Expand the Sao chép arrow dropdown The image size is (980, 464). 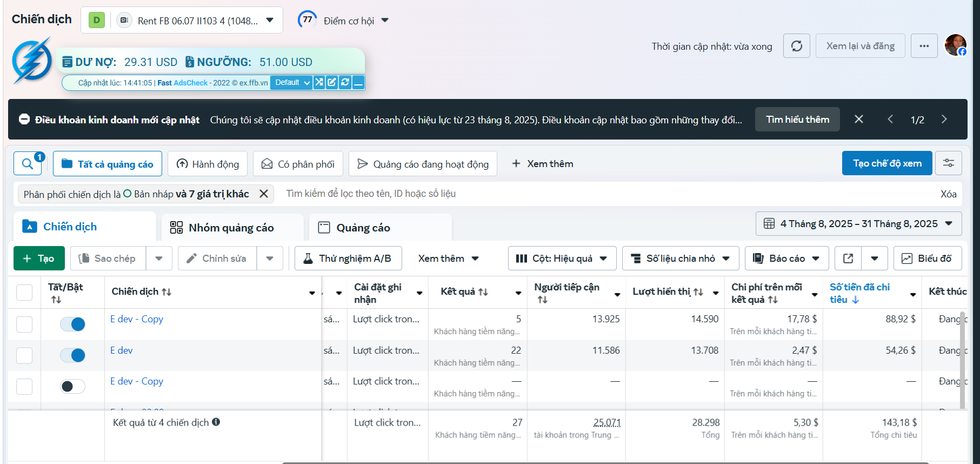tap(159, 258)
